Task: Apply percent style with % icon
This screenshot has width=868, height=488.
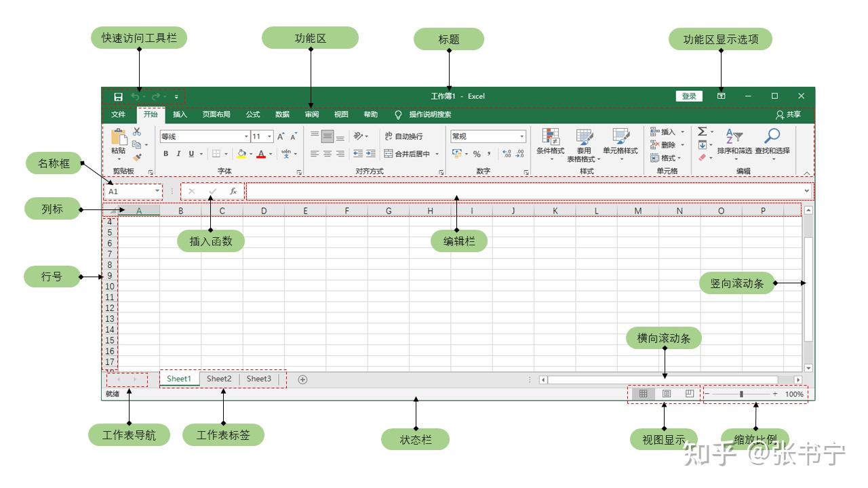Action: pos(477,154)
